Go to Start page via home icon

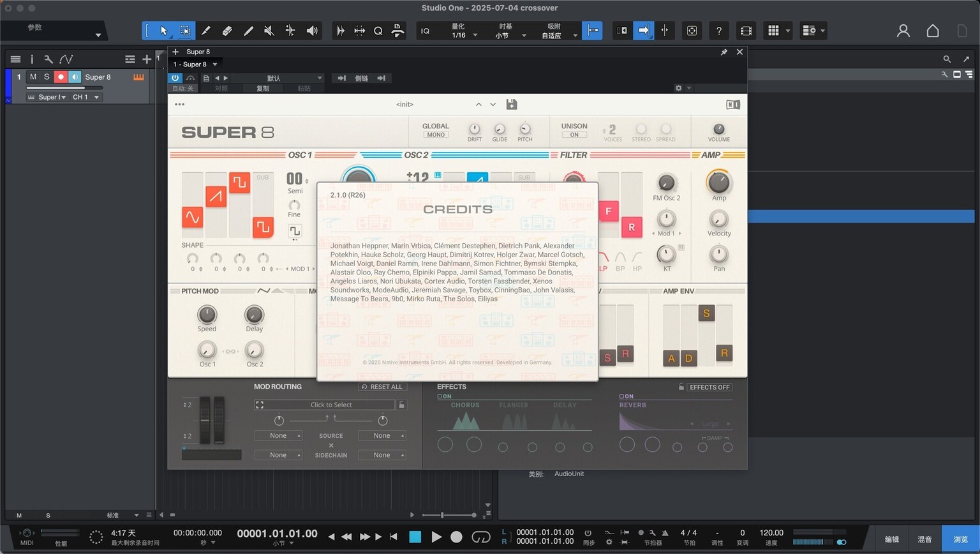(x=933, y=31)
